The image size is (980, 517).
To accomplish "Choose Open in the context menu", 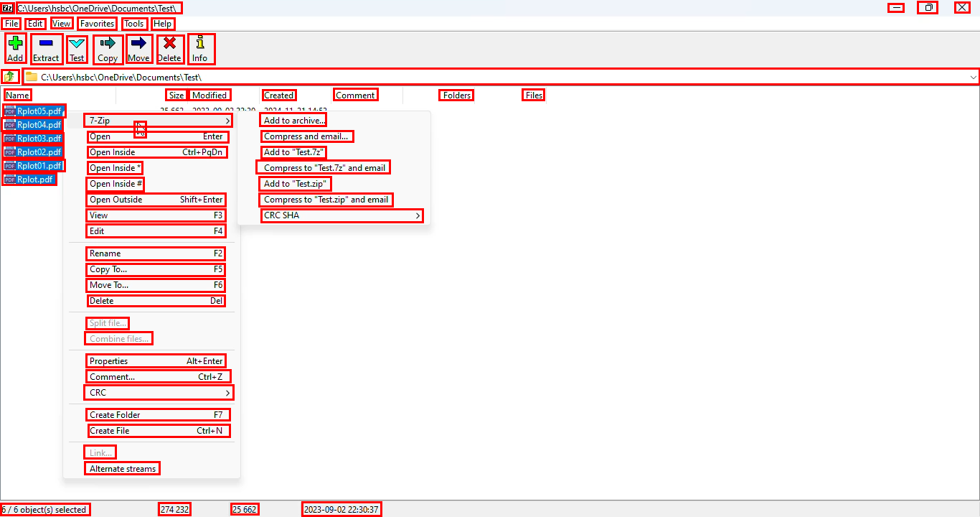I will pyautogui.click(x=158, y=136).
